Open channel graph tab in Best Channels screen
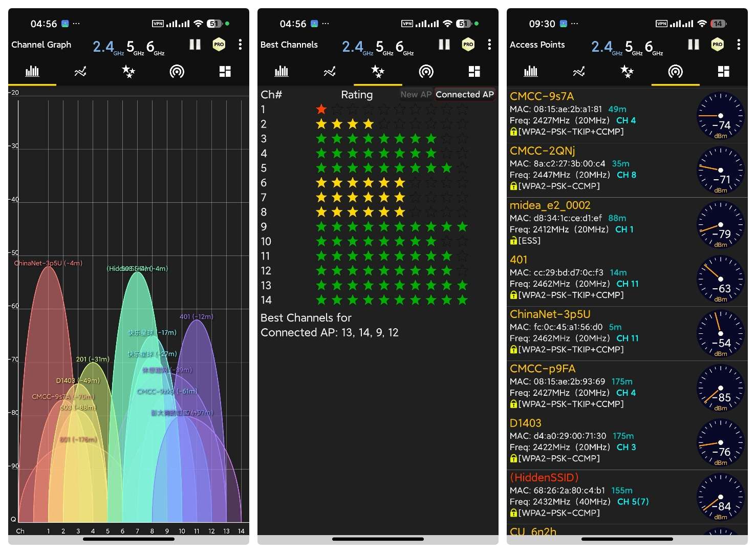The height and width of the screenshot is (553, 756). coord(282,71)
